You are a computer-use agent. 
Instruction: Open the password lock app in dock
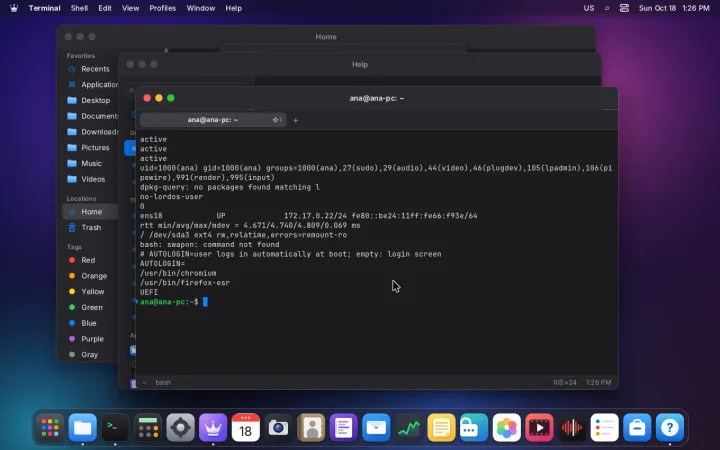[x=474, y=428]
